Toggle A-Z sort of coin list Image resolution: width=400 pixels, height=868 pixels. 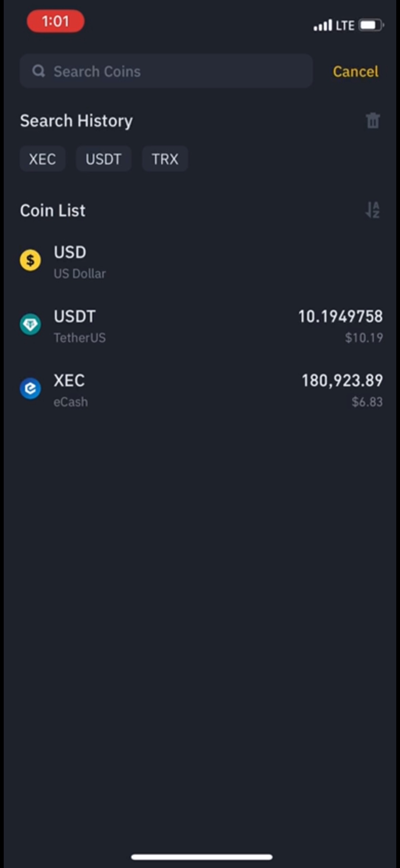(x=373, y=210)
